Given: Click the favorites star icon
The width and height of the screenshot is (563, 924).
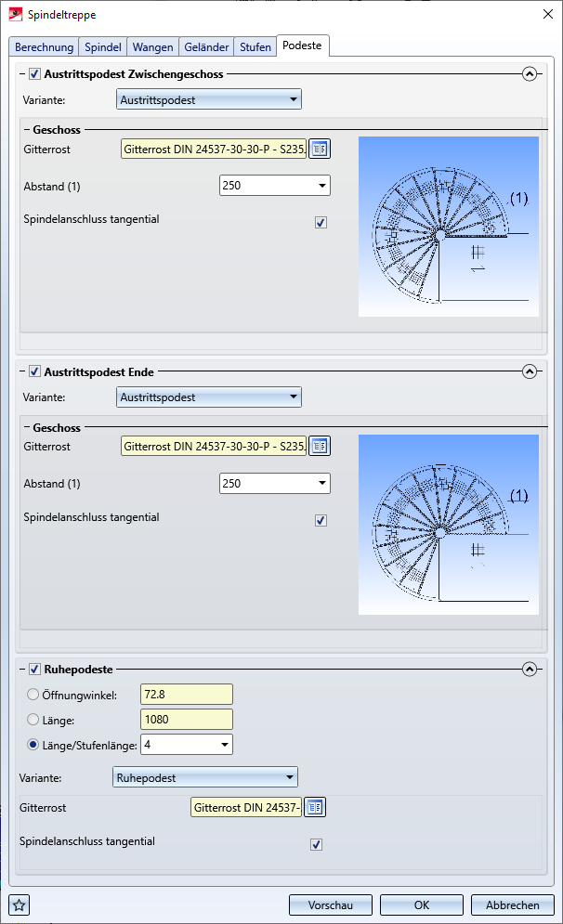Looking at the screenshot, I should pos(19,904).
